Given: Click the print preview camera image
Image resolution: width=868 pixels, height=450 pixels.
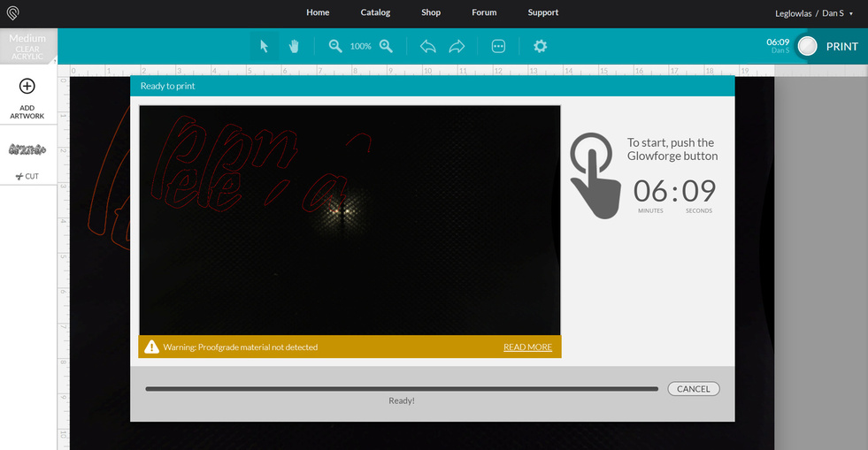Looking at the screenshot, I should coord(350,220).
